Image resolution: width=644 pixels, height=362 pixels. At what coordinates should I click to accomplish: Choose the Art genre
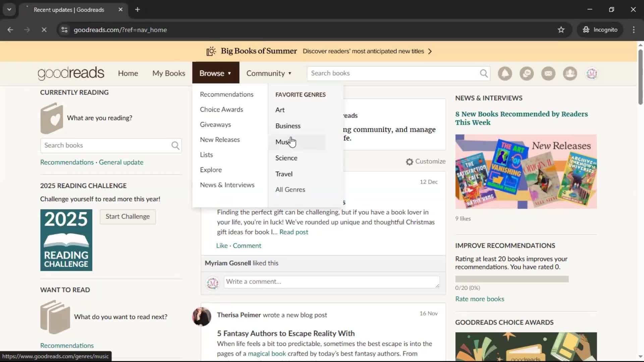tap(280, 110)
